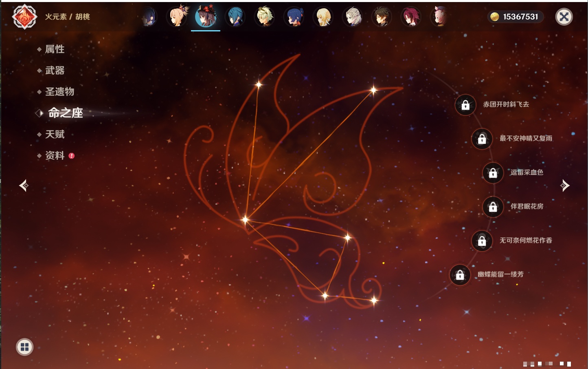This screenshot has width=588, height=369.
Task: Switch to the orange-blonde ponytail character portrait
Action: (x=178, y=17)
